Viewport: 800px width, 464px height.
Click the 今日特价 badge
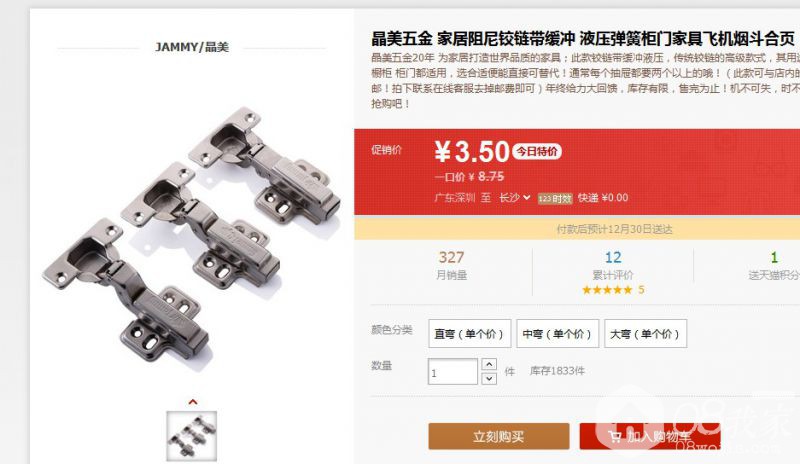click(x=537, y=151)
